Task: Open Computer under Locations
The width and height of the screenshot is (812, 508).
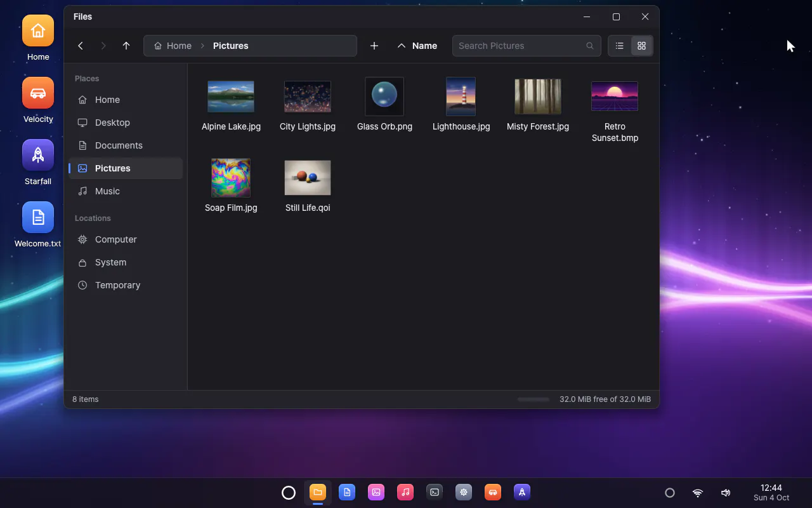Action: coord(126,239)
